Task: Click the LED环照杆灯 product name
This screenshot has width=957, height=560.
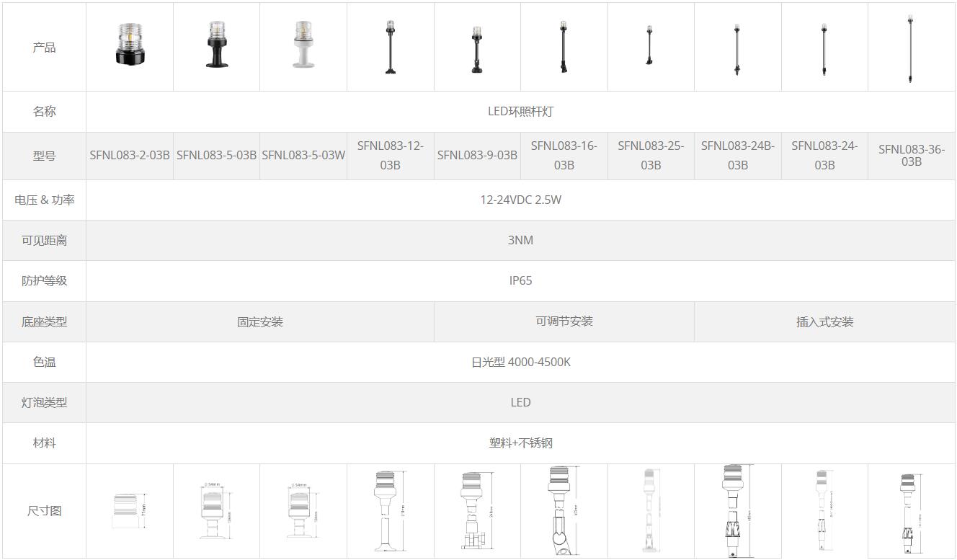Action: tap(520, 112)
